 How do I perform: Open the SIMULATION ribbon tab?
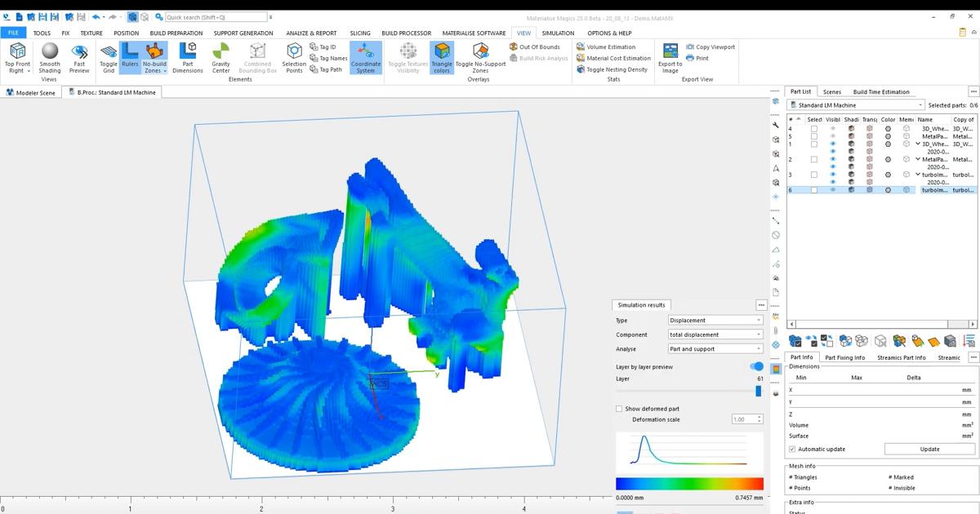point(558,33)
